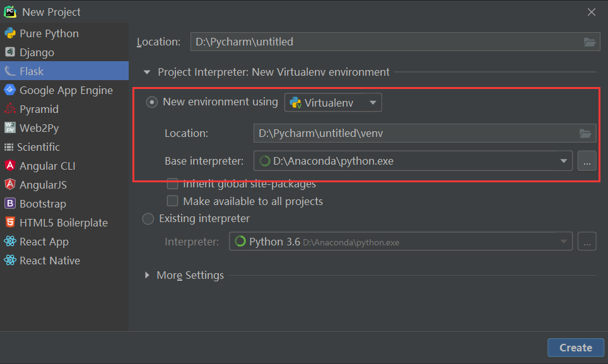
Task: Select AngularJS label in list
Action: (x=43, y=185)
